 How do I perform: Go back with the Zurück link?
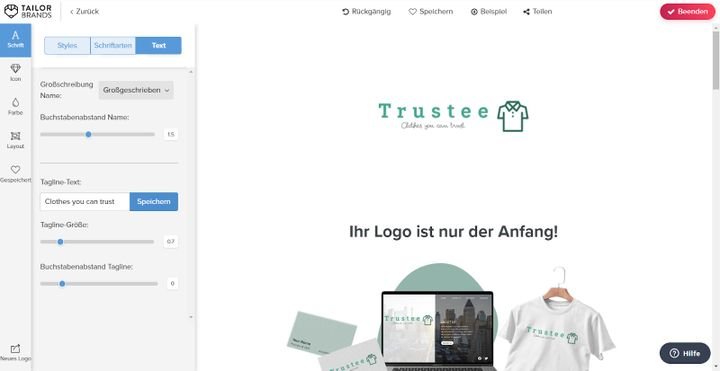point(84,11)
